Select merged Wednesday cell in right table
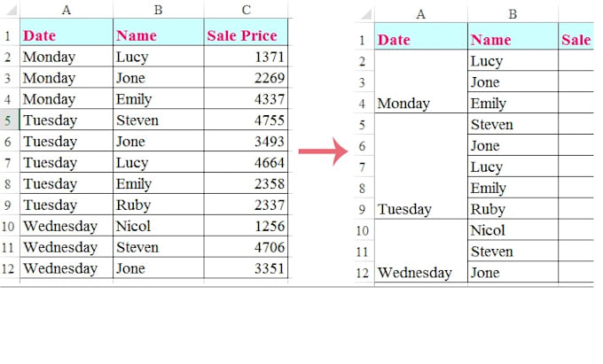Image resolution: width=603 pixels, height=364 pixels. coord(421,252)
